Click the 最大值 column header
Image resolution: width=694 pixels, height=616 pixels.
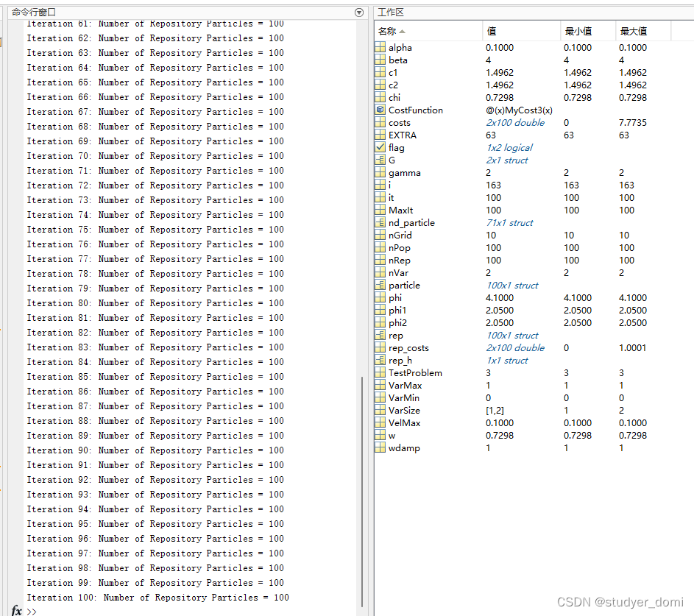(633, 31)
